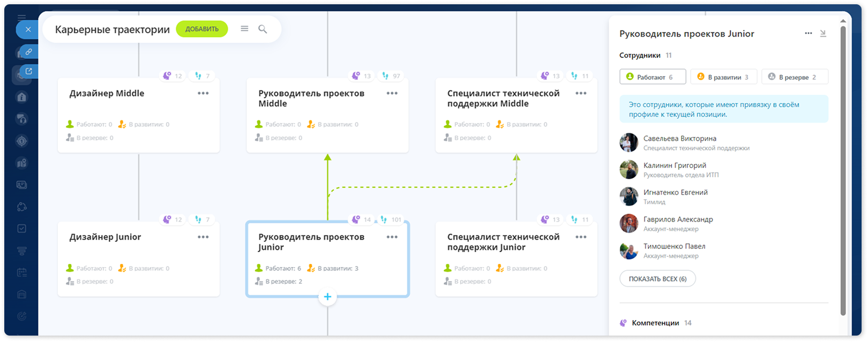Open side panel three-dots menu
The height and width of the screenshot is (342, 868).
point(809,33)
